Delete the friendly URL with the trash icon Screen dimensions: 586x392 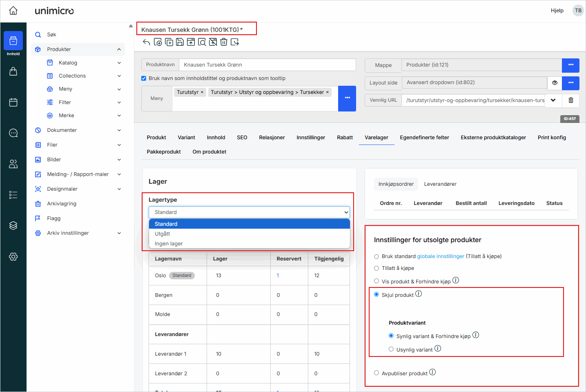tap(571, 100)
